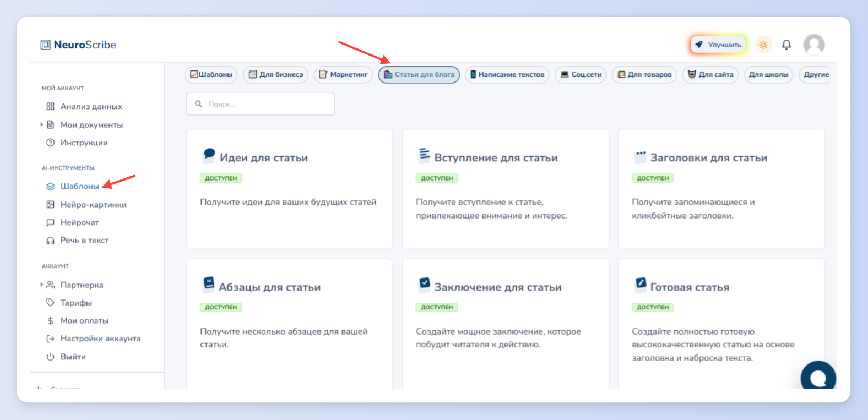This screenshot has height=420, width=868.
Task: Click the NeuroScribe logo
Action: (x=78, y=45)
